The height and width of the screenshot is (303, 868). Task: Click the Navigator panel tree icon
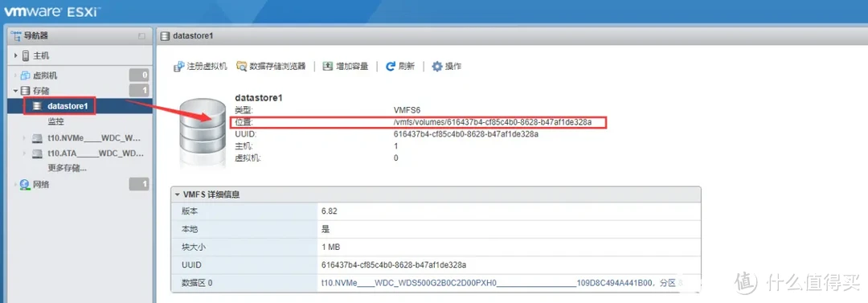click(x=15, y=35)
